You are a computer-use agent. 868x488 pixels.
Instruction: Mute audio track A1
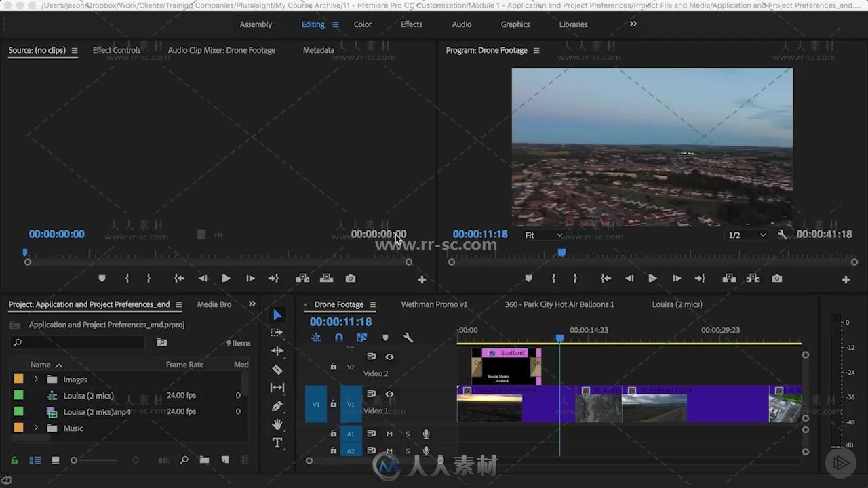[389, 434]
